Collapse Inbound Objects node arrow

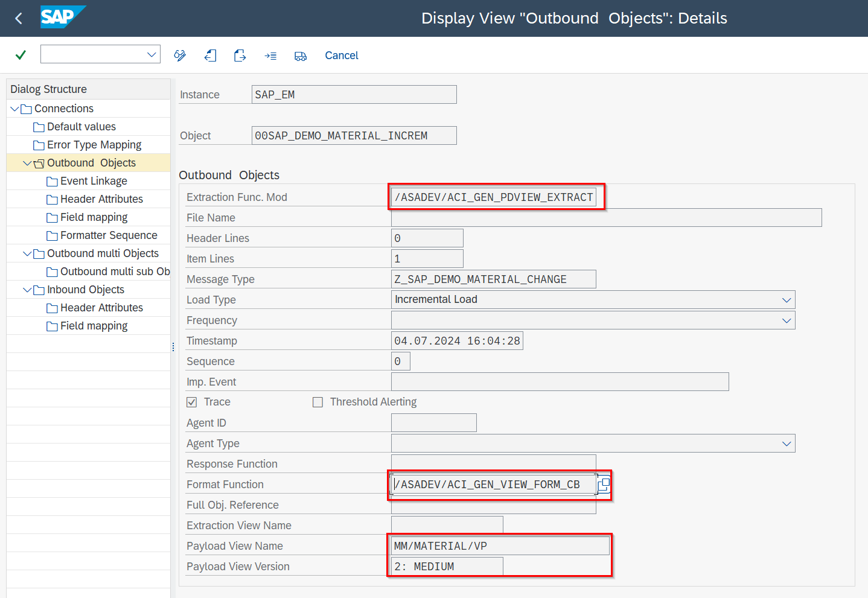point(27,290)
